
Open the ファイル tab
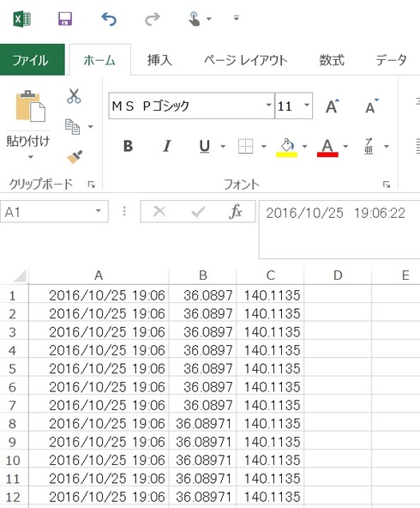click(32, 60)
